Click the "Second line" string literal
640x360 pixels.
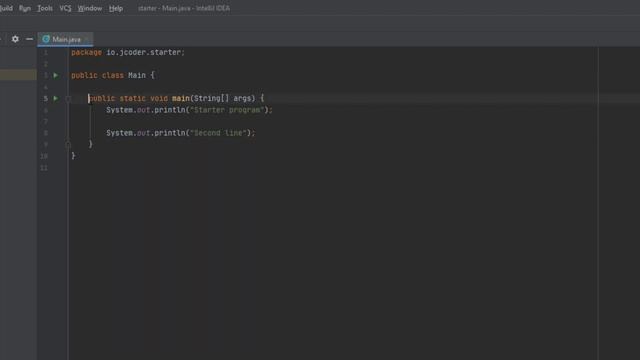coord(218,133)
